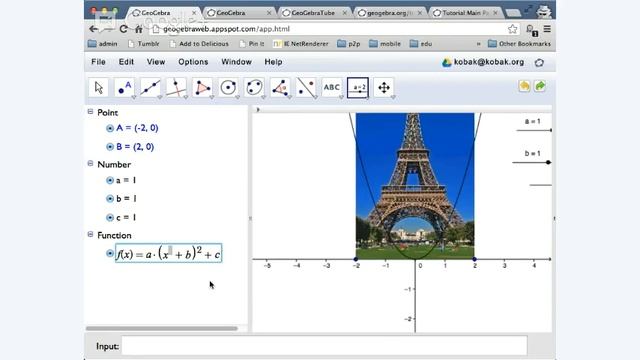Click the Add to Delicious bookmark
Screen dimensions: 640x360
tap(199, 44)
